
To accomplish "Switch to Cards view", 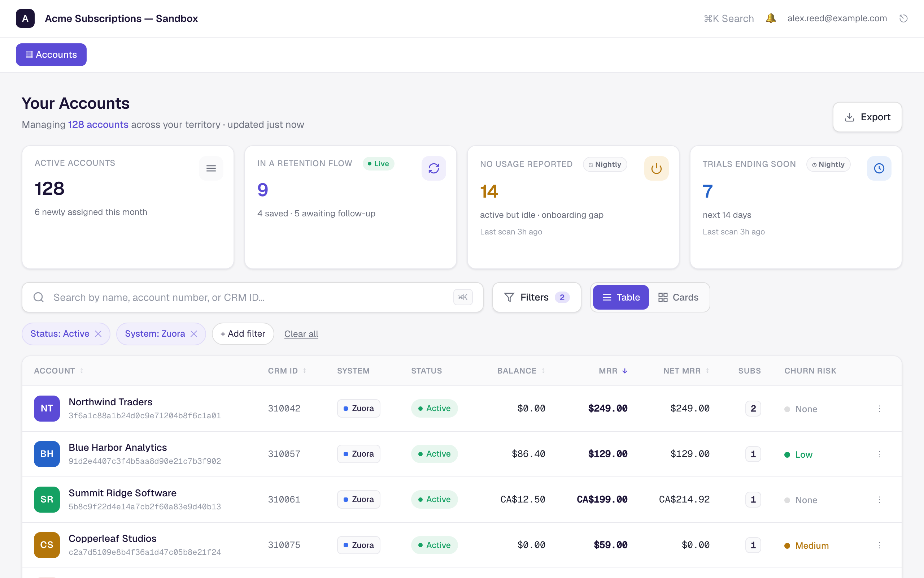I will click(679, 297).
